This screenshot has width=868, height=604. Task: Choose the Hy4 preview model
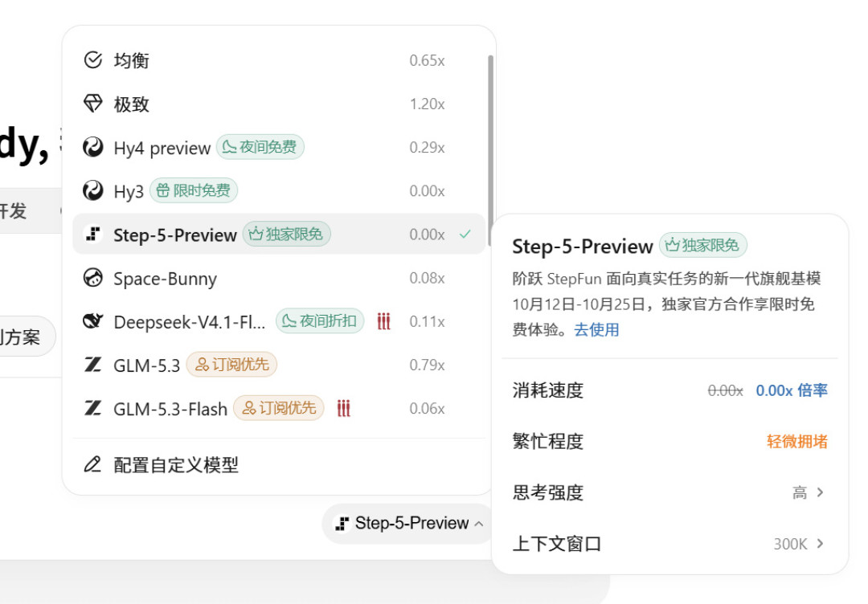[x=279, y=147]
